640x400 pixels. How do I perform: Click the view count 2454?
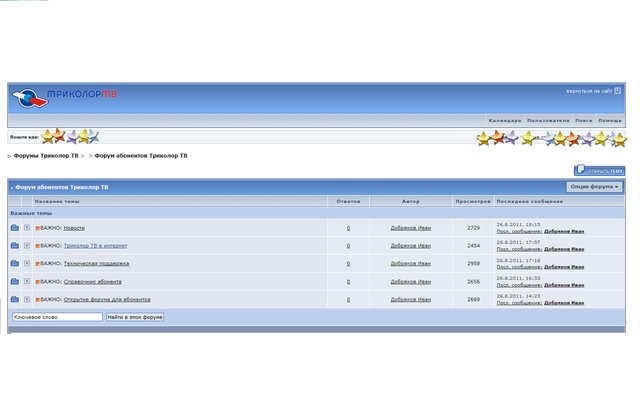pos(473,246)
